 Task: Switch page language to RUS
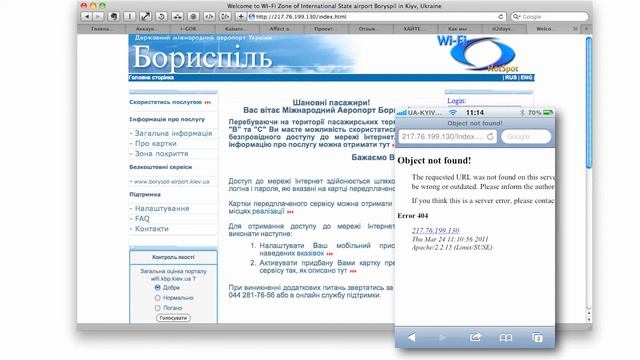pyautogui.click(x=511, y=77)
